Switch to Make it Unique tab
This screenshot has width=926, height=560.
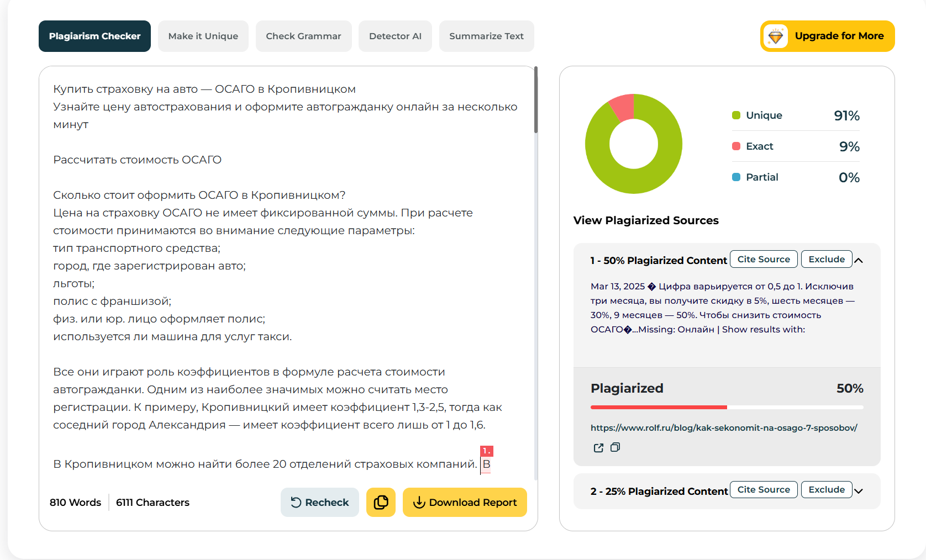click(x=203, y=36)
